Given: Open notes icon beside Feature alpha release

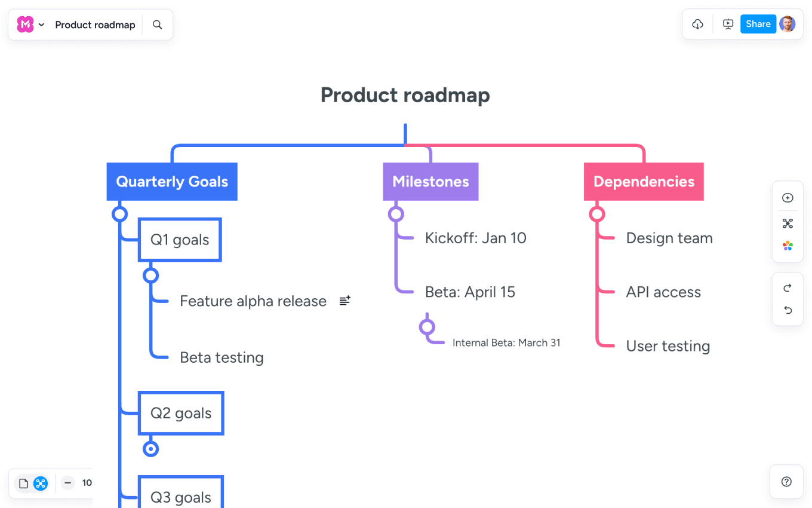Looking at the screenshot, I should coord(345,301).
